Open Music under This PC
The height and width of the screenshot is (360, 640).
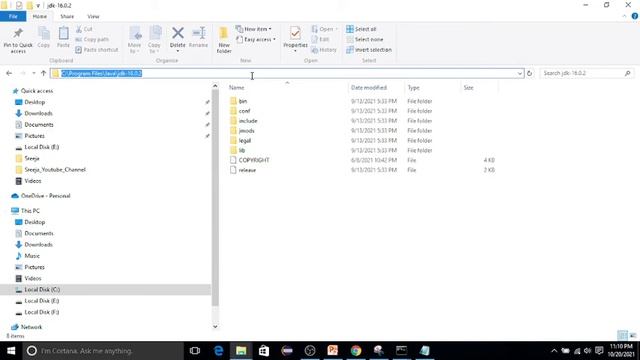(x=32, y=256)
